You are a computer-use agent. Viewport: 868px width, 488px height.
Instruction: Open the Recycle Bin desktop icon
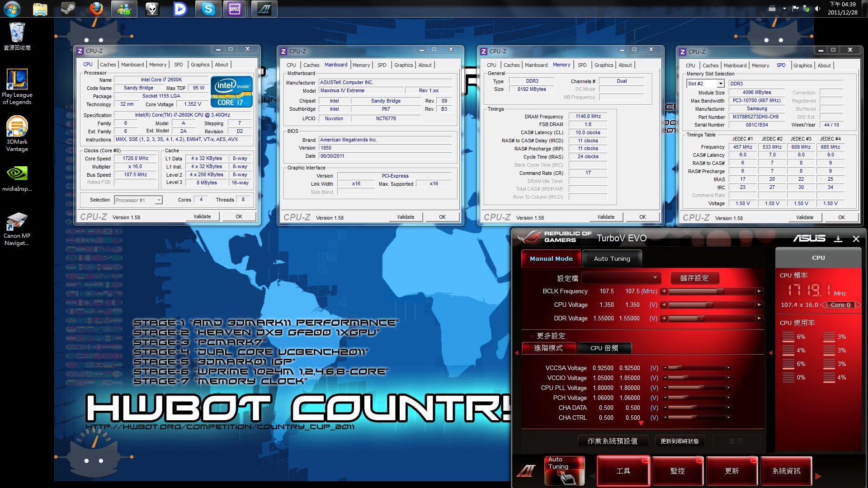click(17, 36)
